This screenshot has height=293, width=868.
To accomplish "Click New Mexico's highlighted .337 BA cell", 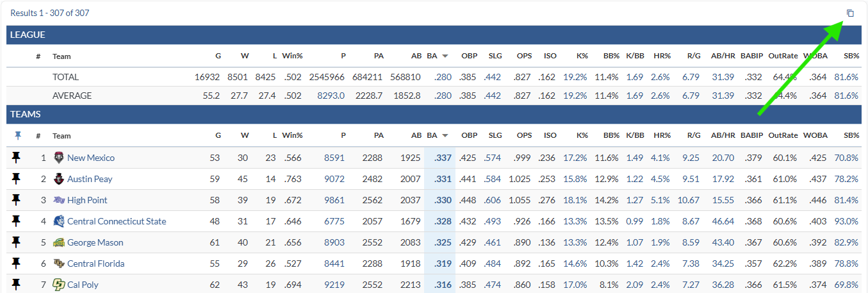I will click(442, 158).
